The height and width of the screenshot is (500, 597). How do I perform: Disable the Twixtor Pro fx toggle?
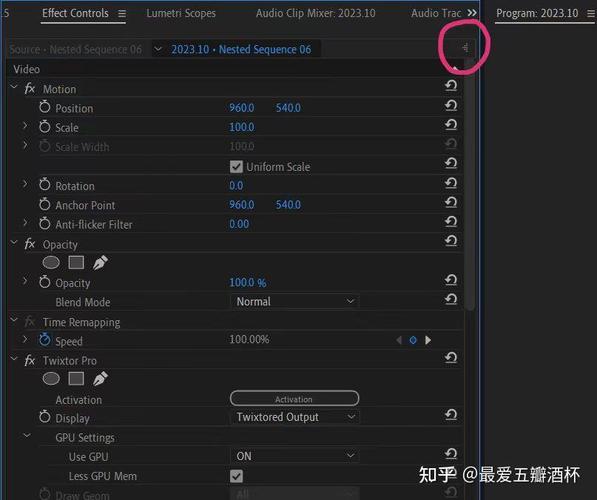(30, 360)
